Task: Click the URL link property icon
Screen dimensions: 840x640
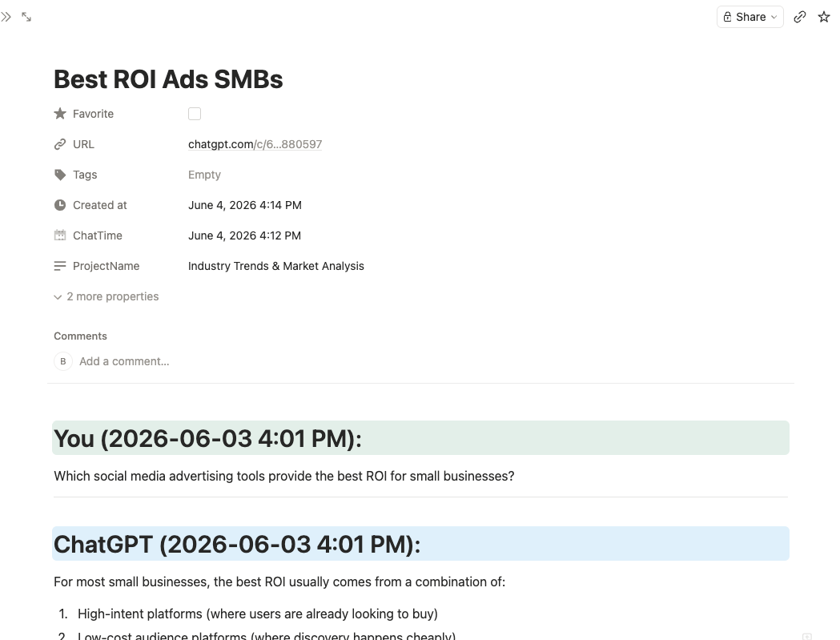Action: [60, 144]
